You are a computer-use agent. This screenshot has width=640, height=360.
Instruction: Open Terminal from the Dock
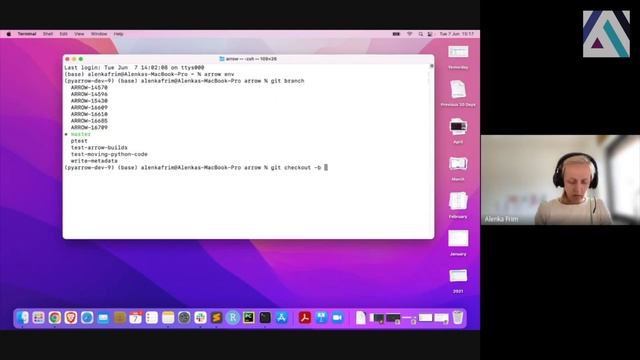point(265,318)
